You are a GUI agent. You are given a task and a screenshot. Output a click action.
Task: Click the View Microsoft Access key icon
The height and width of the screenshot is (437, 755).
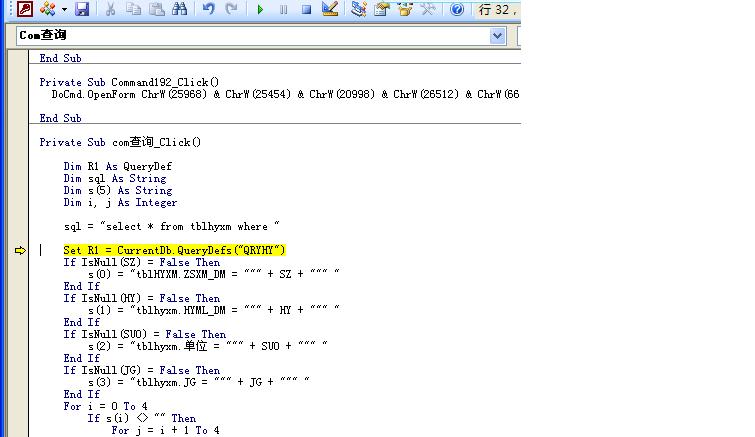[x=25, y=9]
